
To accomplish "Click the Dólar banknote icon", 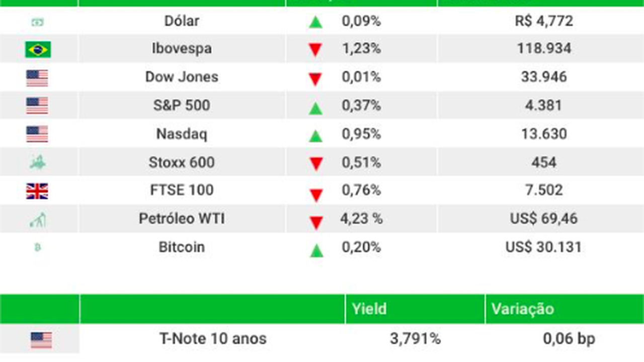I will (38, 22).
